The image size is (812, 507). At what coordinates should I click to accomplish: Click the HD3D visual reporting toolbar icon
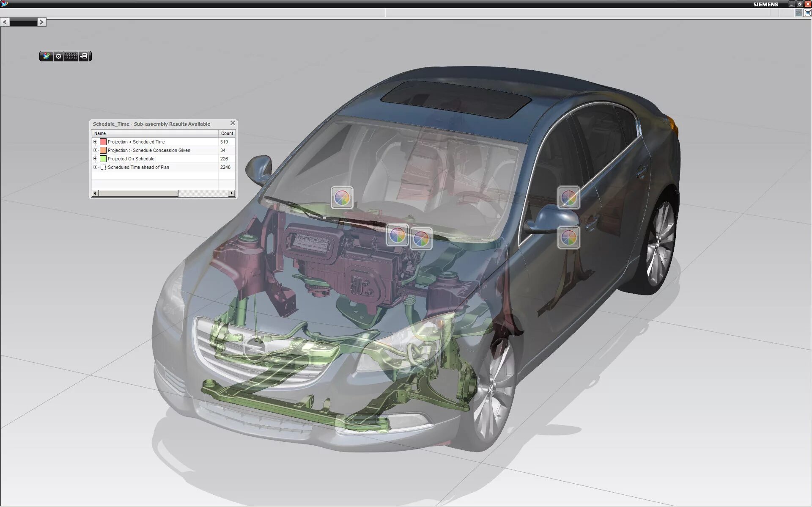point(47,56)
